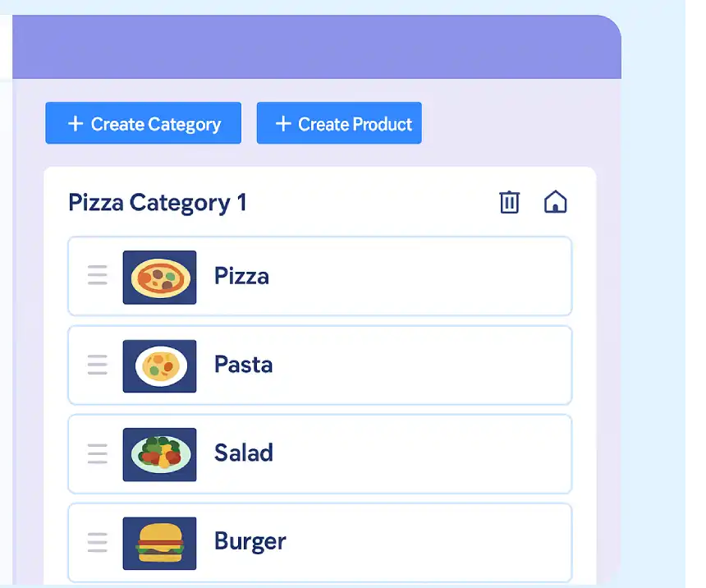Click the Salad product thumbnail image
The image size is (706, 588).
pyautogui.click(x=159, y=453)
